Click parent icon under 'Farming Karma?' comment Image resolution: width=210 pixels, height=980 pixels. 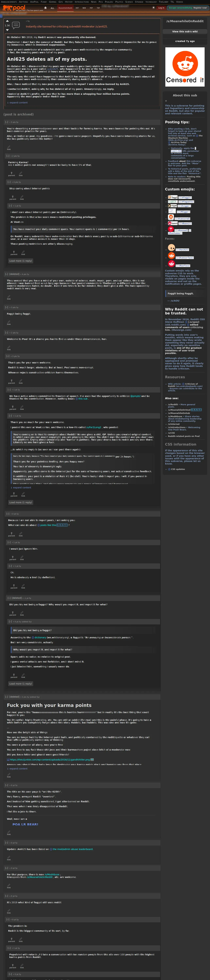pos(11,173)
